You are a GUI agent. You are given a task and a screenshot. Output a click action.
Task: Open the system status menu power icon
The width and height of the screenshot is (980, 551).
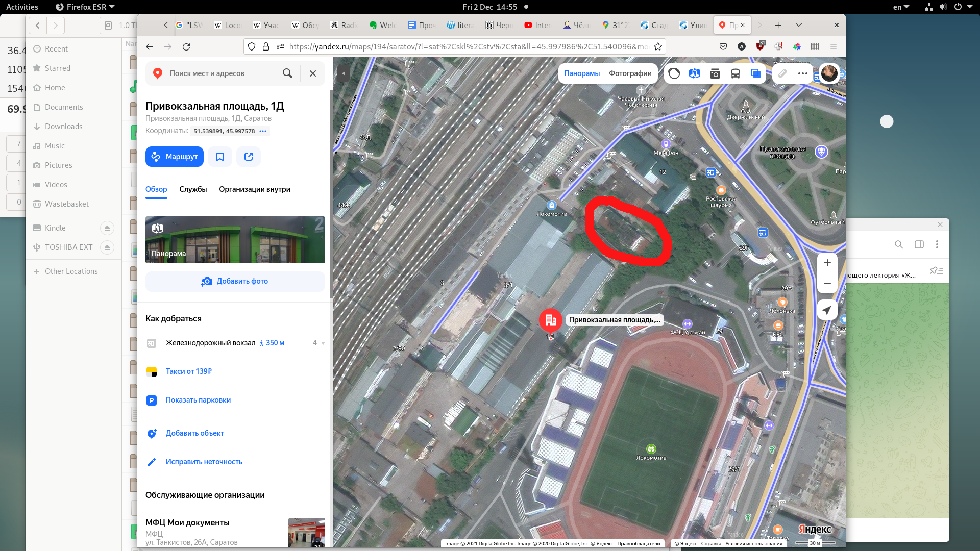click(958, 7)
